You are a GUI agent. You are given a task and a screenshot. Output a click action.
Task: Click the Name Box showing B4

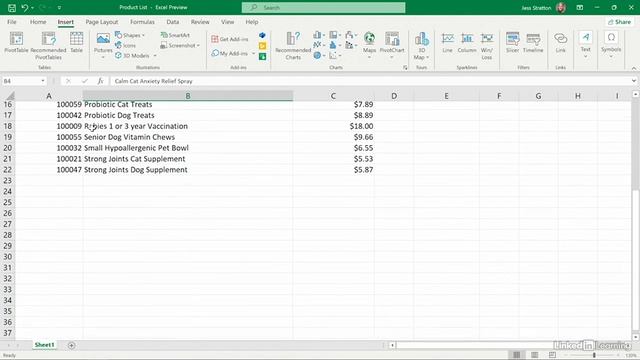pyautogui.click(x=24, y=81)
